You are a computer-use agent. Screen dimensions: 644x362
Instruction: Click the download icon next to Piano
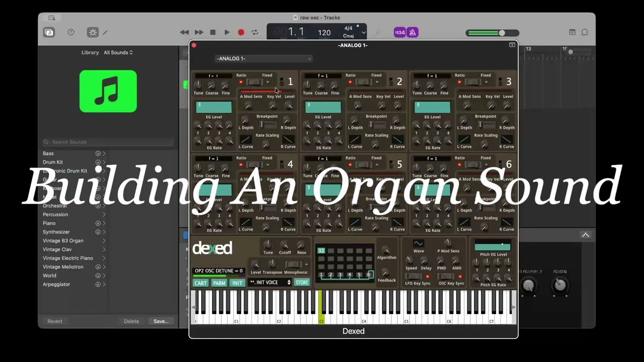pyautogui.click(x=98, y=223)
